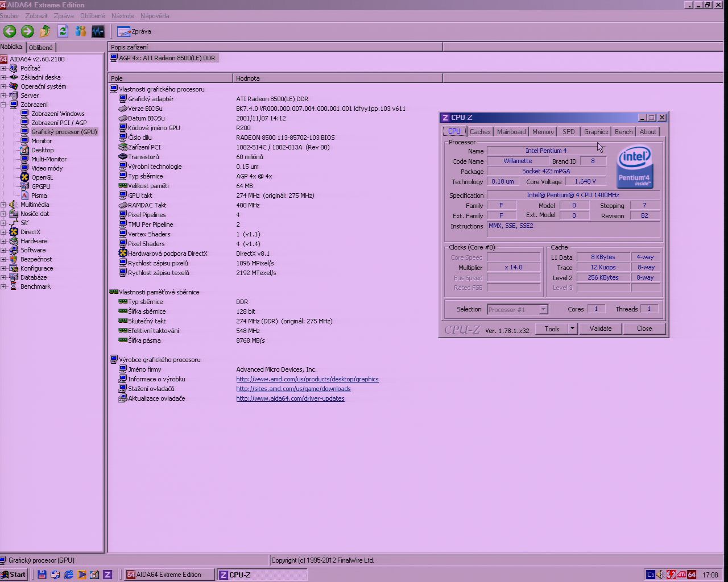Switch to CPU-Z Bench tab

624,132
